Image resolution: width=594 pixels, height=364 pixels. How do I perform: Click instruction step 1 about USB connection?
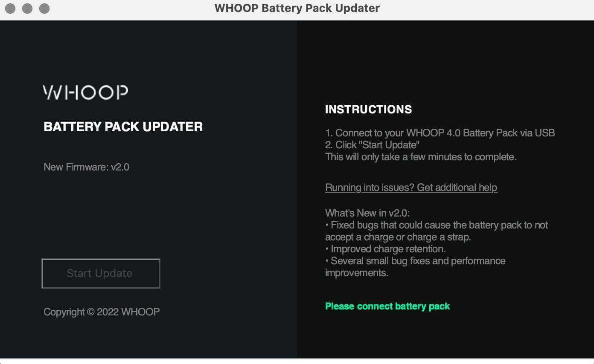440,133
